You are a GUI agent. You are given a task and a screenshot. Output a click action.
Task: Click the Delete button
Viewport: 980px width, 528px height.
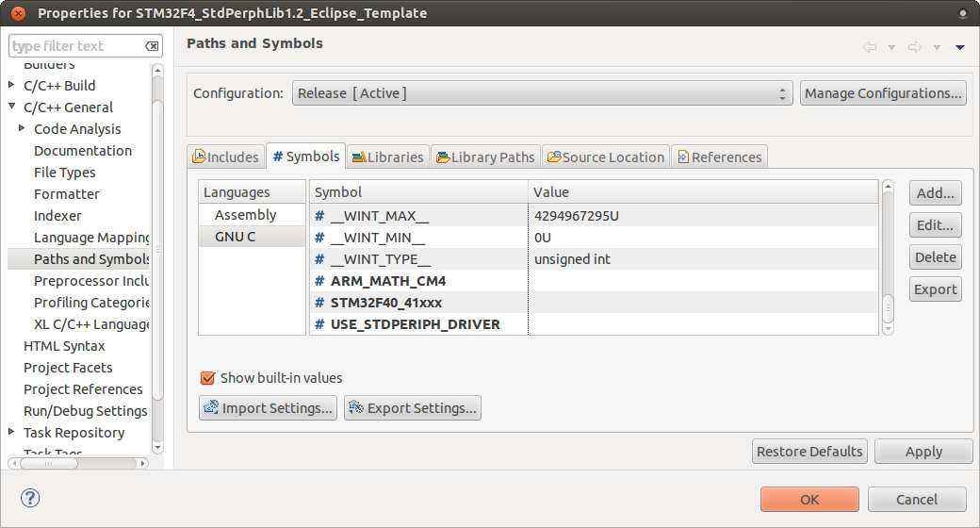click(935, 257)
